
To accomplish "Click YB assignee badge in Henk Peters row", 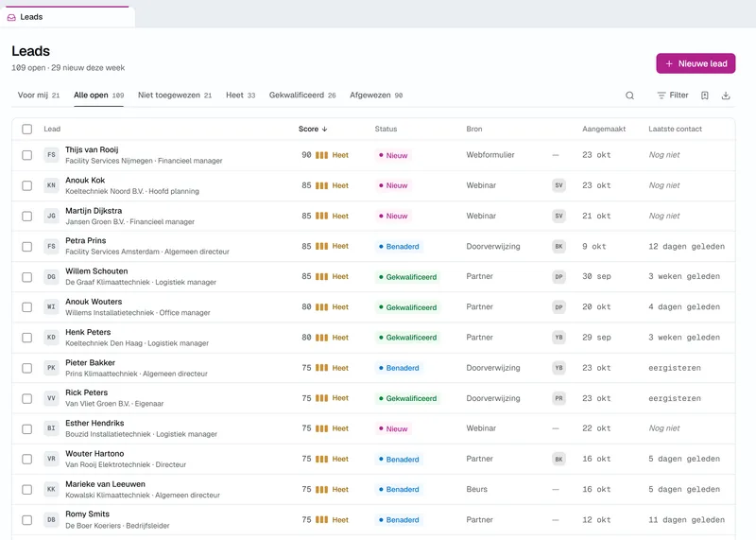I will coord(558,338).
